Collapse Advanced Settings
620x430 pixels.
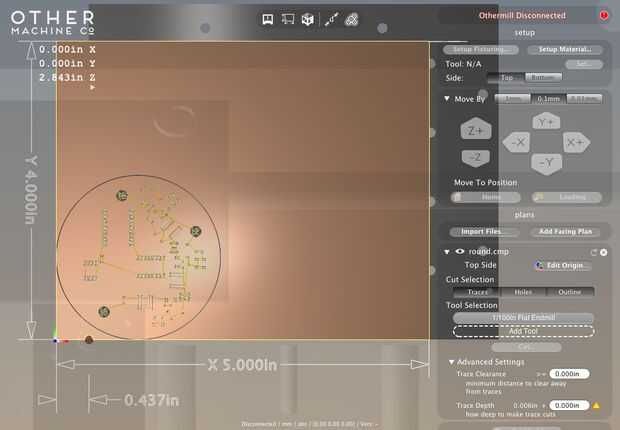pos(451,362)
